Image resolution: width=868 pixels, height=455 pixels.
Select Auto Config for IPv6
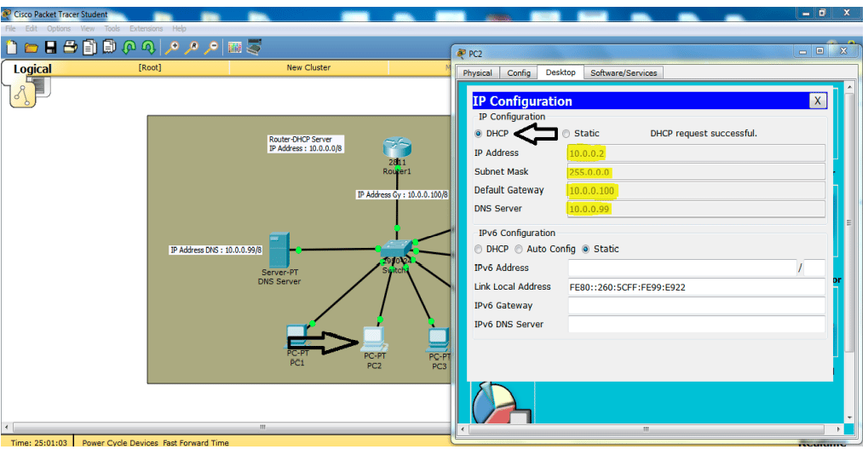[x=519, y=249]
